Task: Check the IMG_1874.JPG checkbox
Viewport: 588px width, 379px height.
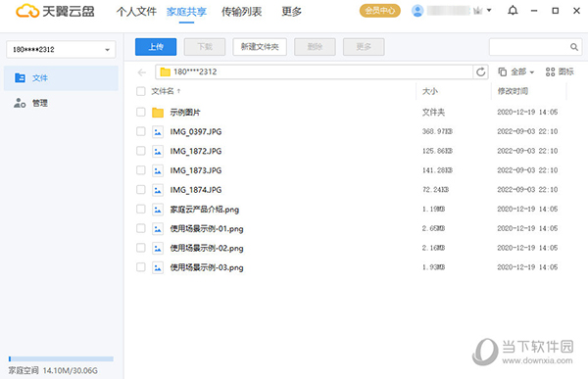Action: (140, 190)
